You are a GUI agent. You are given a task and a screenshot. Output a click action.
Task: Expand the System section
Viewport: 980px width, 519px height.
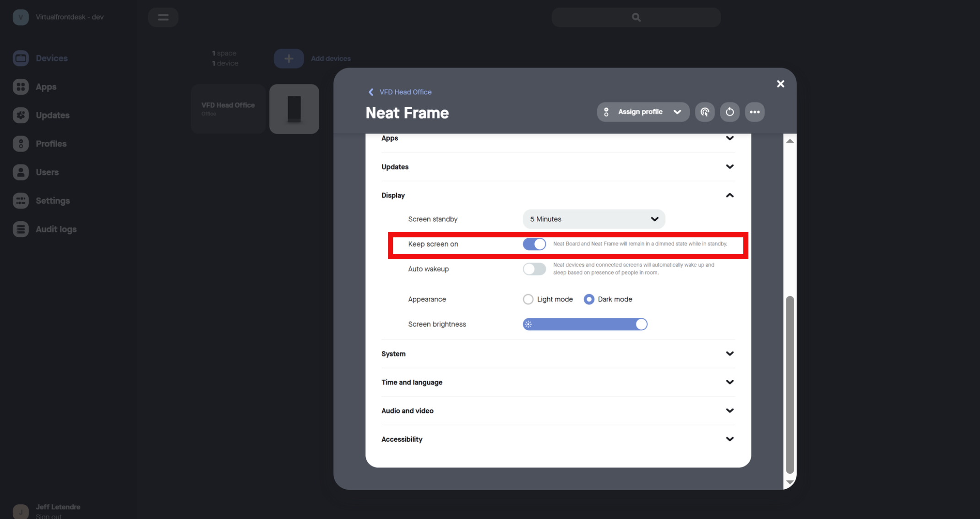point(729,354)
